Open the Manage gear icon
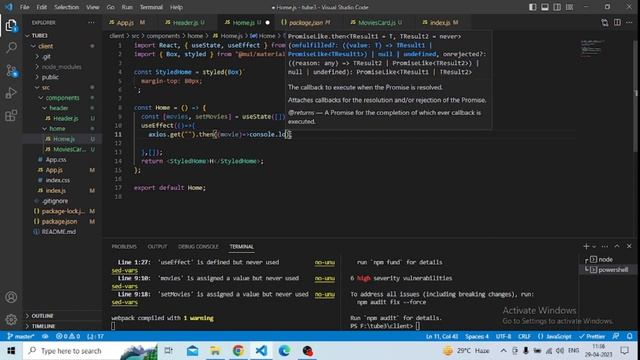 (11, 319)
